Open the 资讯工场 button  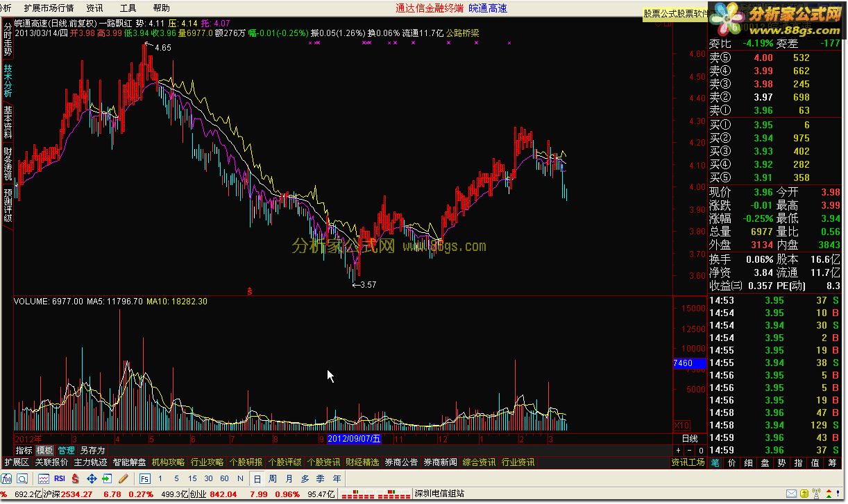(x=688, y=462)
